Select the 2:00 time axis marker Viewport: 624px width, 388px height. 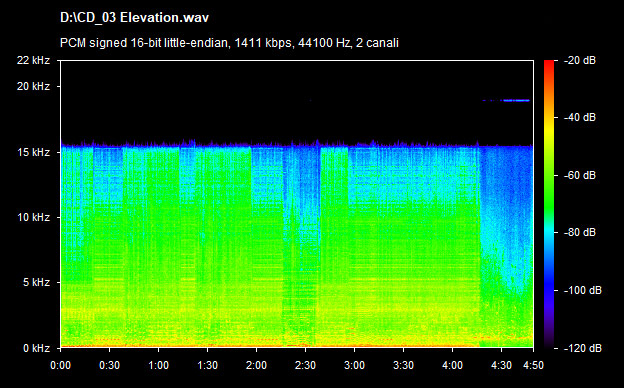256,365
